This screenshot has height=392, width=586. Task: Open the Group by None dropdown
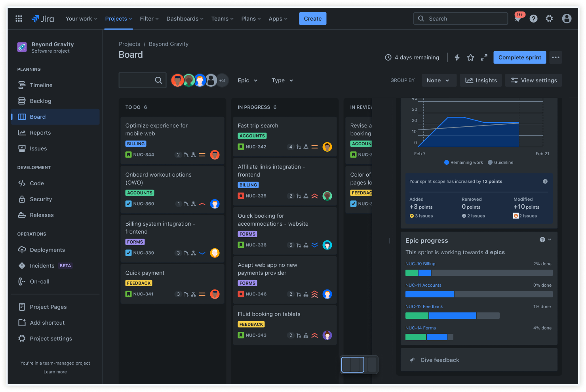[439, 80]
